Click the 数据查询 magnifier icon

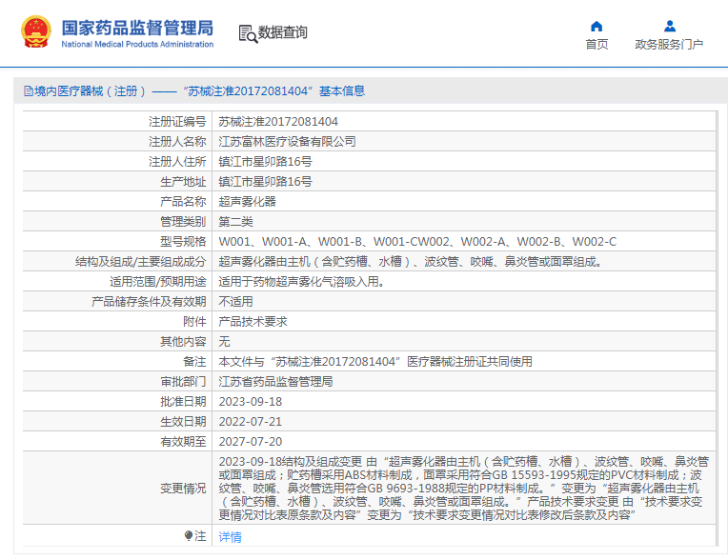pos(248,33)
